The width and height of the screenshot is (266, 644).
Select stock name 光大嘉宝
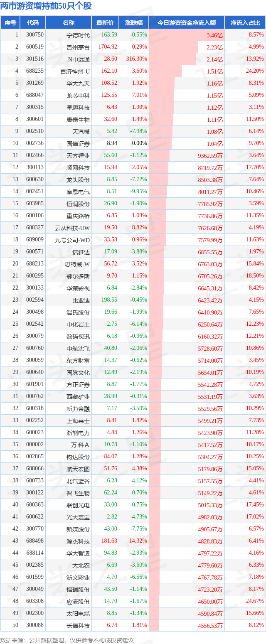tap(78, 517)
